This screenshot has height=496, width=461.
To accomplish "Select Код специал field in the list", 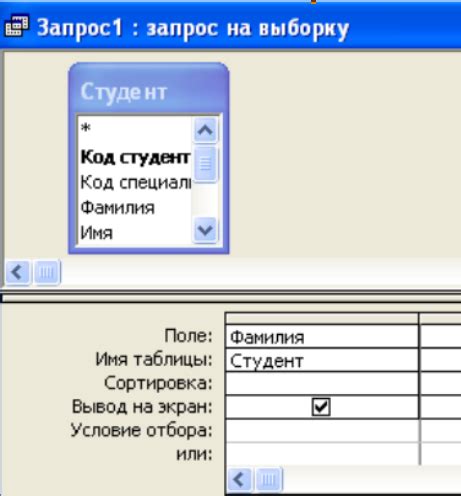I will pyautogui.click(x=135, y=183).
